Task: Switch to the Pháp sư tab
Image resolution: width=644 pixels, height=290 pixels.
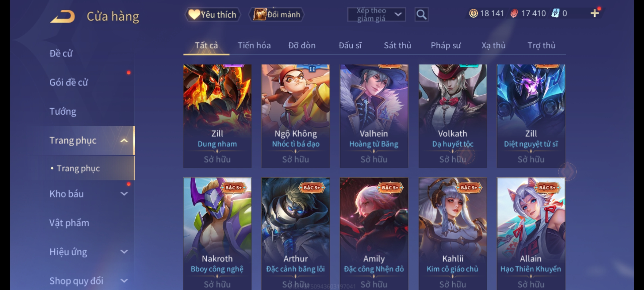Action: (x=445, y=45)
